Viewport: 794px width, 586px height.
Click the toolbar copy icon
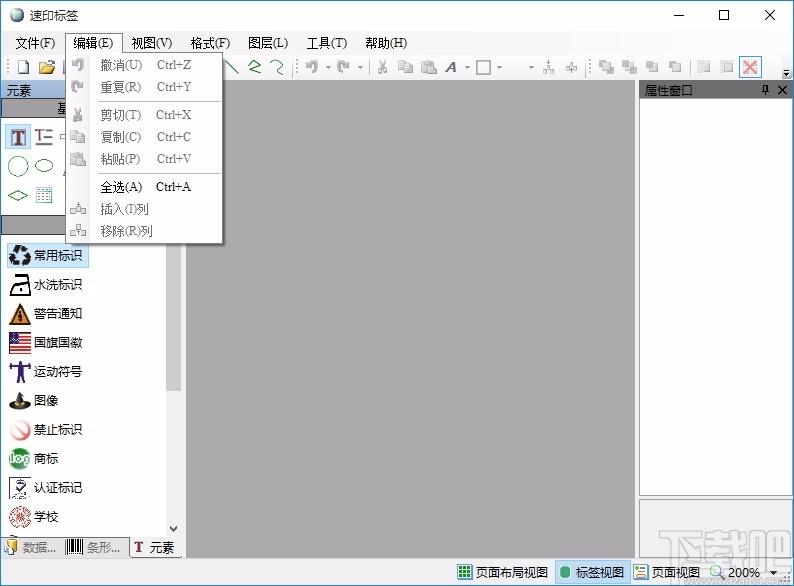[405, 67]
